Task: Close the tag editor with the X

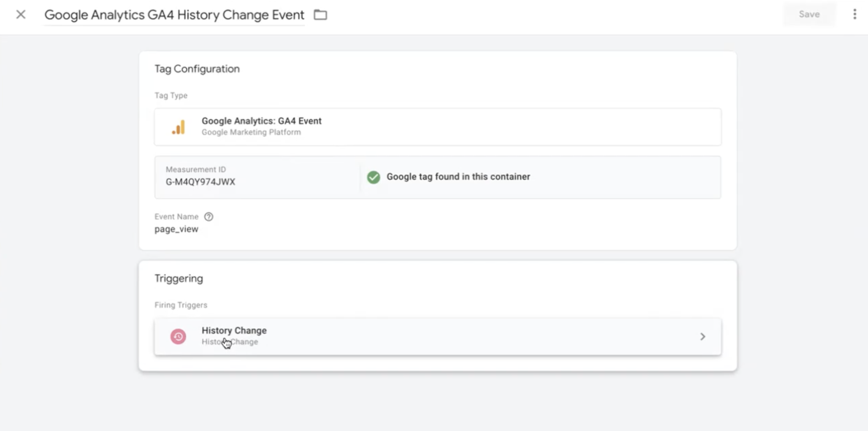Action: point(21,15)
